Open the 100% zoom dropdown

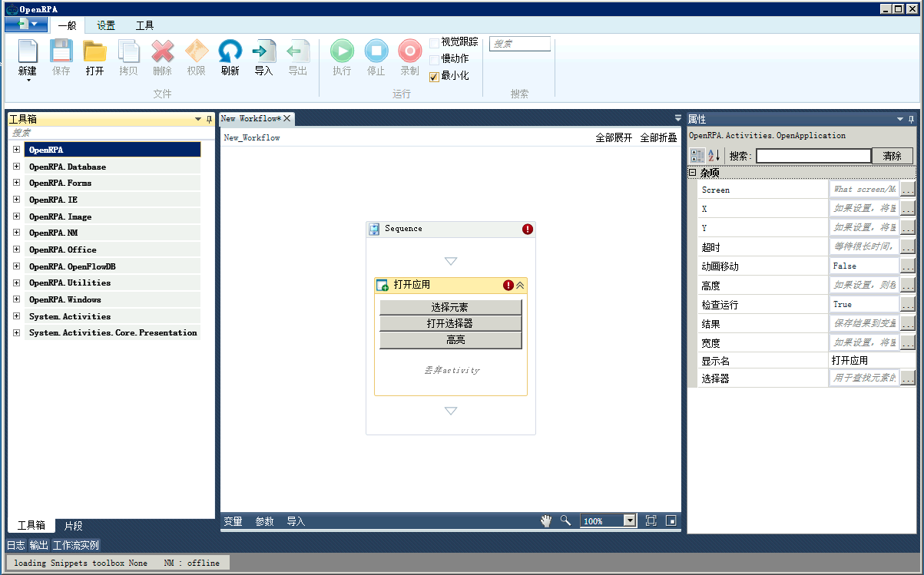(x=630, y=520)
